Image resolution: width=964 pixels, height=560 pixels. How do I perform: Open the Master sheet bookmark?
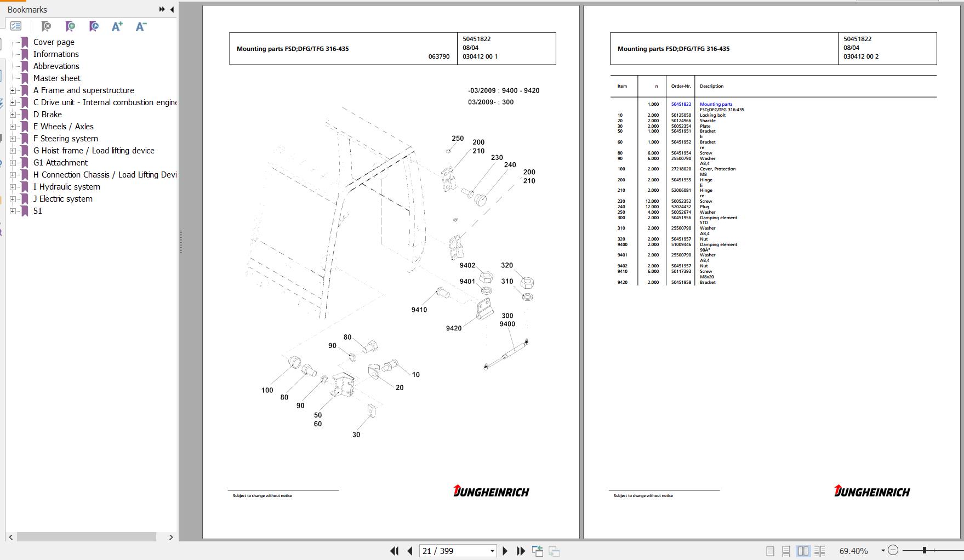pos(57,78)
